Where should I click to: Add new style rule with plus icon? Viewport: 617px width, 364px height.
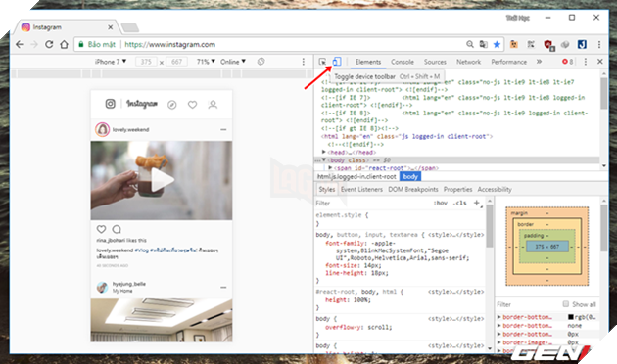(x=477, y=203)
